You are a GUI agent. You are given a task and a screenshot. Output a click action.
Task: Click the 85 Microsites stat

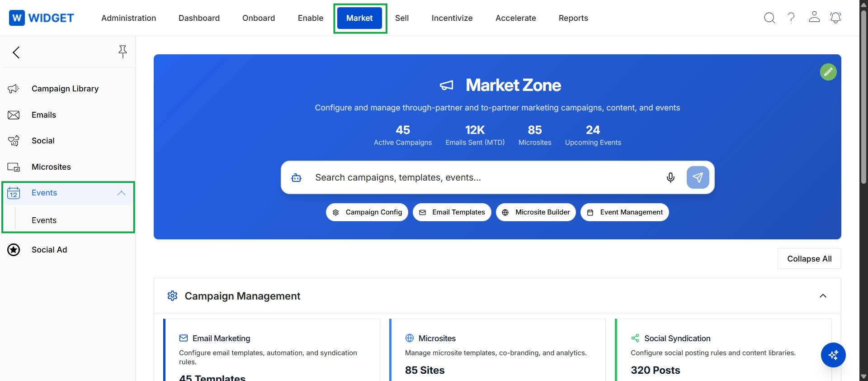(x=535, y=135)
